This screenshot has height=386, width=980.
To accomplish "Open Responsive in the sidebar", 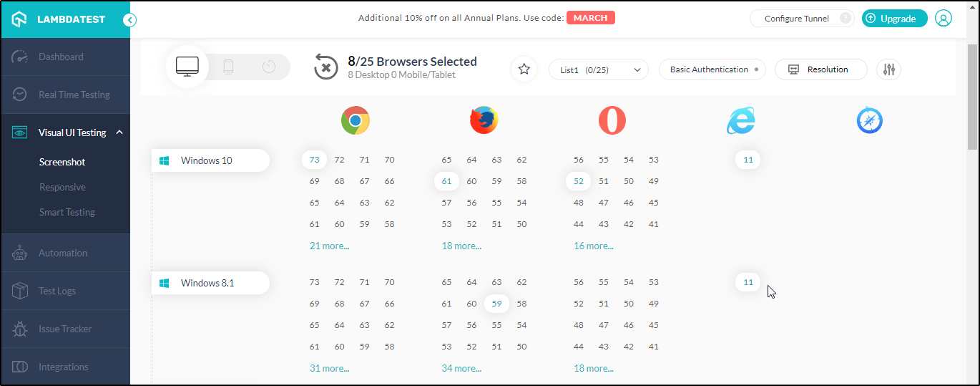I will (x=62, y=187).
